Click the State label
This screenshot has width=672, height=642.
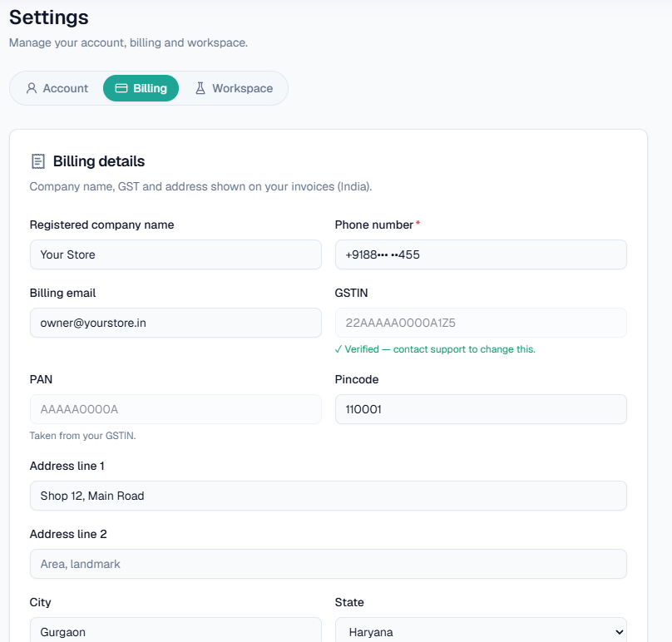coord(349,603)
